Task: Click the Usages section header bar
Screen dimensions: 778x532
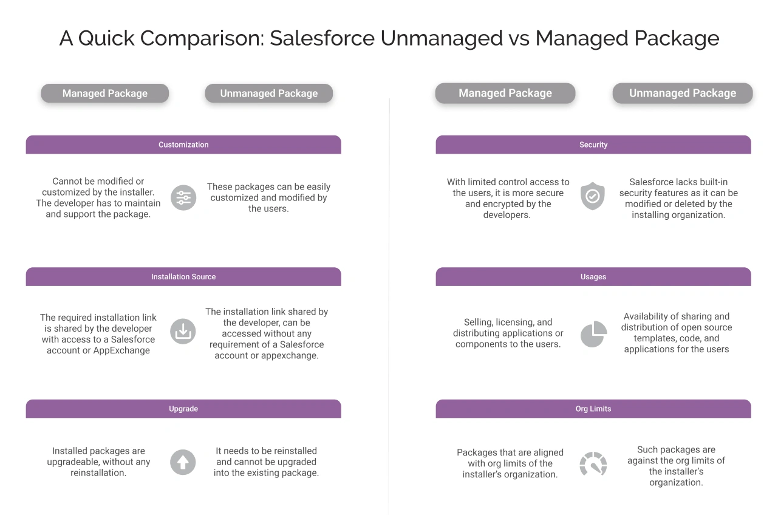Action: tap(593, 277)
